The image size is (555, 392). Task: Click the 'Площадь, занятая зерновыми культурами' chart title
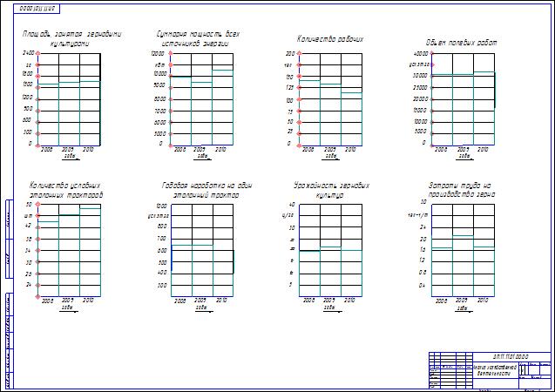[73, 37]
